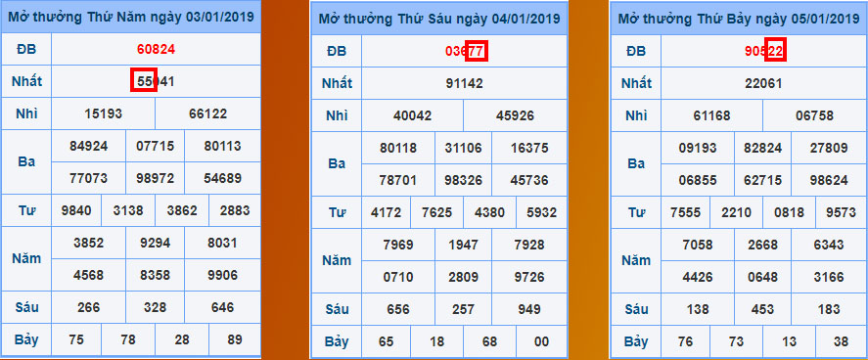Click sixth prize number 949

[529, 309]
